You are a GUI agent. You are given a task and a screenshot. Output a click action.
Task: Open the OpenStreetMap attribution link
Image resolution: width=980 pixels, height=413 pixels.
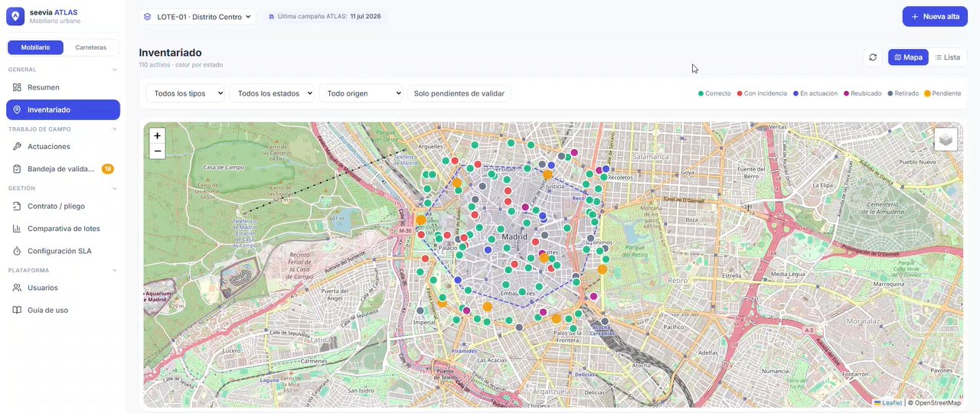(938, 402)
